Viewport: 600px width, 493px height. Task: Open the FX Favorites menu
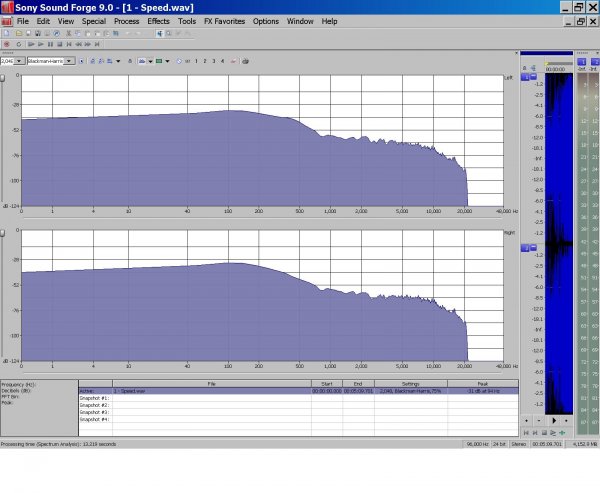(x=224, y=21)
